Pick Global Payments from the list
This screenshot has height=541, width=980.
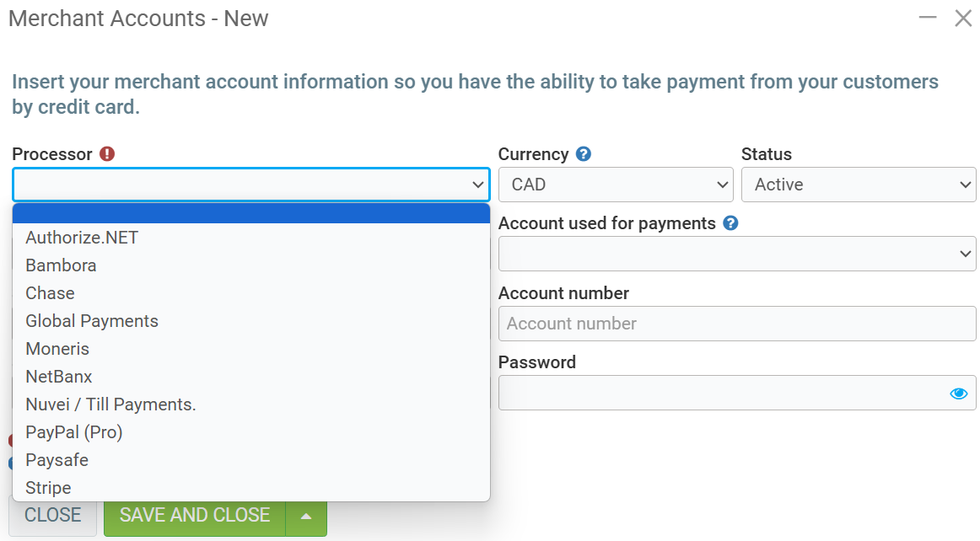[92, 321]
